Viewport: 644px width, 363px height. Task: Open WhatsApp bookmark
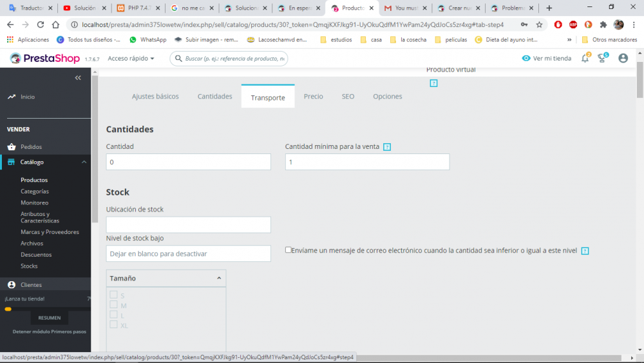pyautogui.click(x=148, y=40)
